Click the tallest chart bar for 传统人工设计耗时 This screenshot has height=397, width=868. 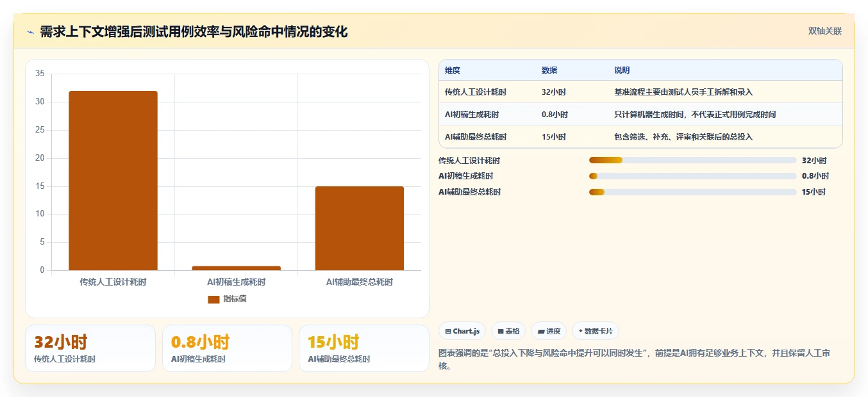(113, 181)
